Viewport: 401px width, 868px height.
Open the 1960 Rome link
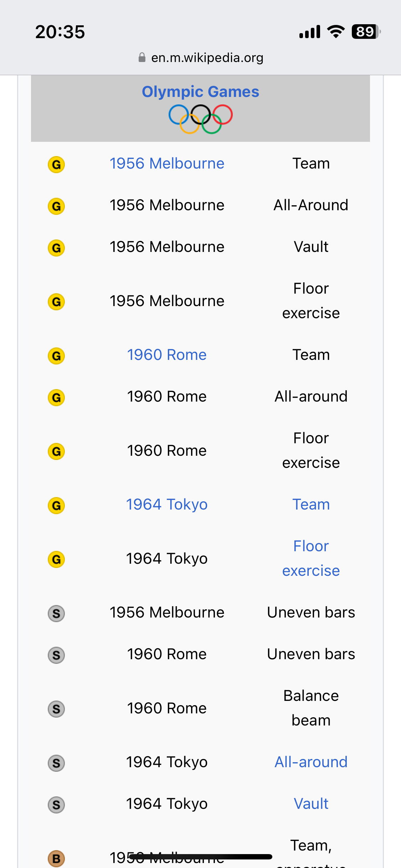click(x=167, y=355)
